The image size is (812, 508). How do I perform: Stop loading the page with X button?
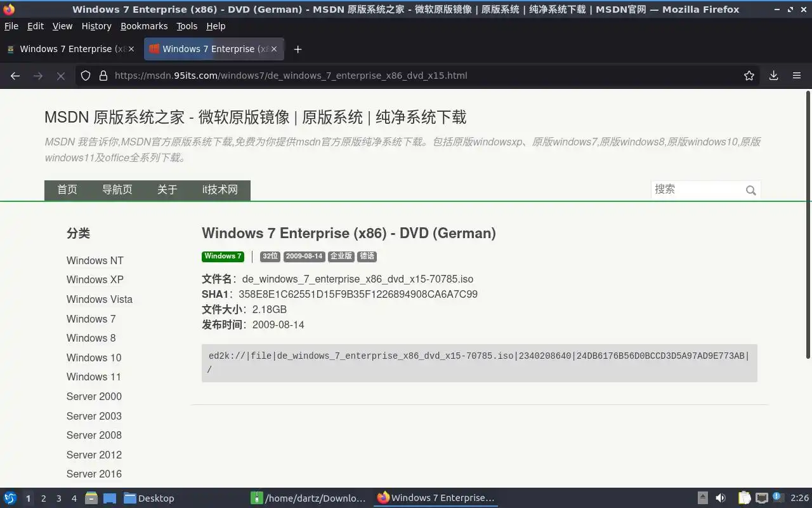point(61,76)
